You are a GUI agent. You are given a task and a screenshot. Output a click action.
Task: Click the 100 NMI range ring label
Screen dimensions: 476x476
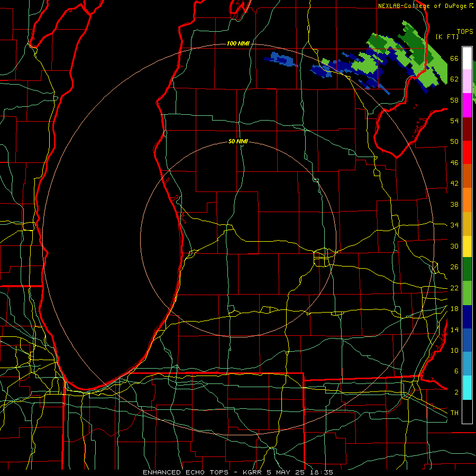coord(238,44)
